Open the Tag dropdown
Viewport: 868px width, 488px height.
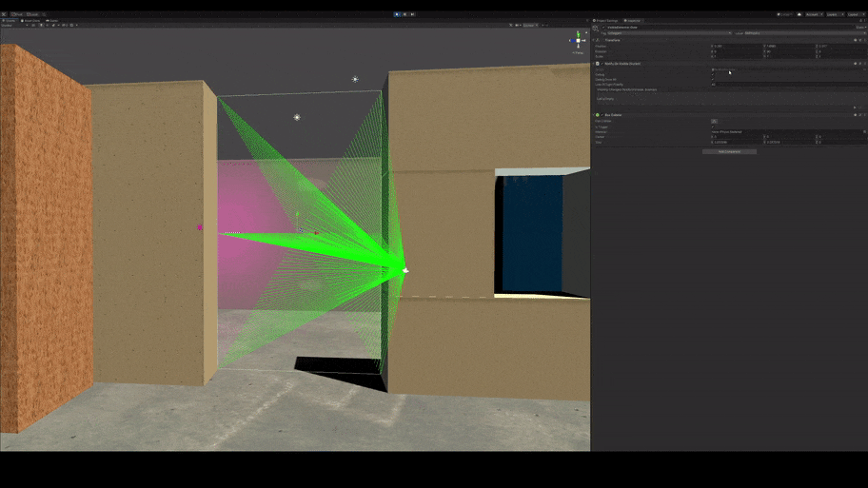click(669, 33)
